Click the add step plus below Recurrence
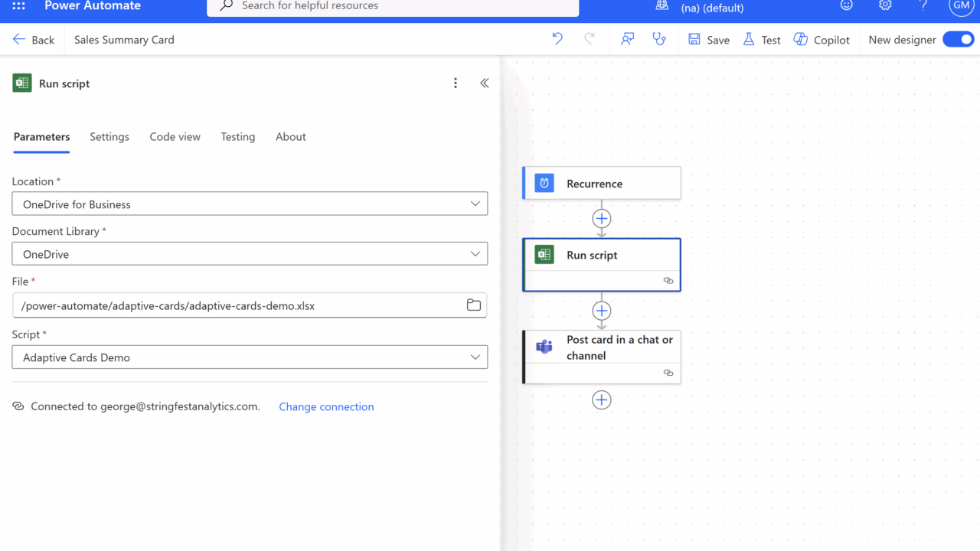 pos(602,219)
